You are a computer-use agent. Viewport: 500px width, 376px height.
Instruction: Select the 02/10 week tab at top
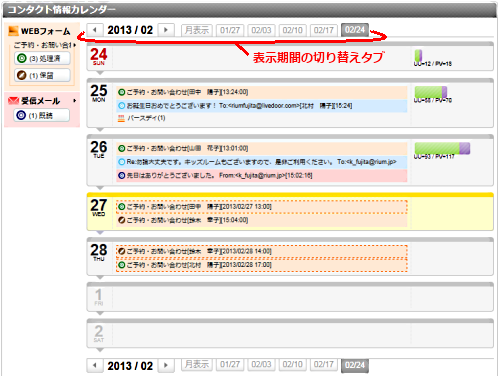(x=293, y=30)
